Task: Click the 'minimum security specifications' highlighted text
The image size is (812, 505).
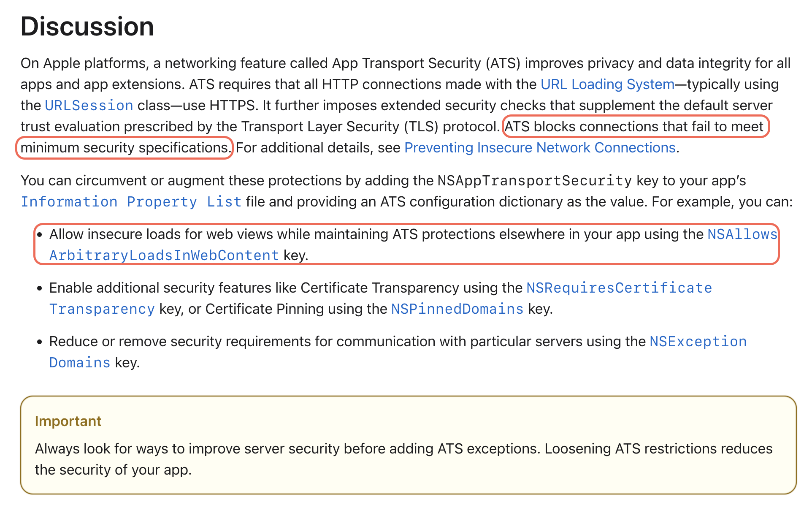Action: coord(125,148)
